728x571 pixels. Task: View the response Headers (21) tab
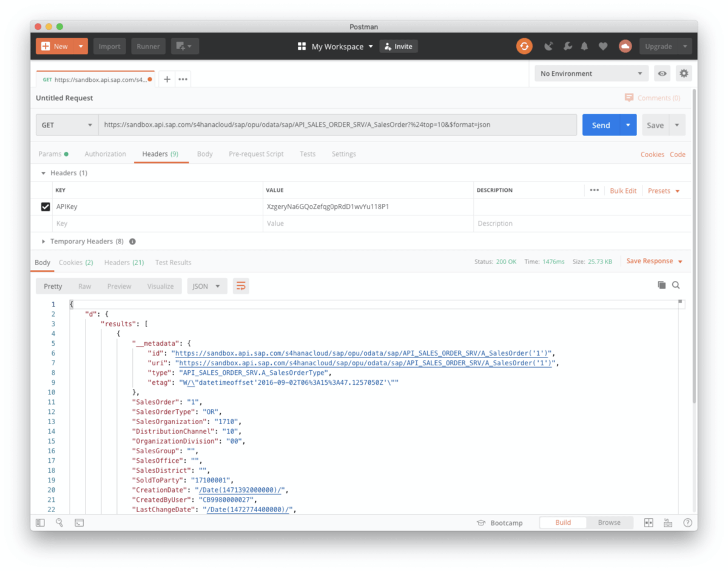[124, 263]
